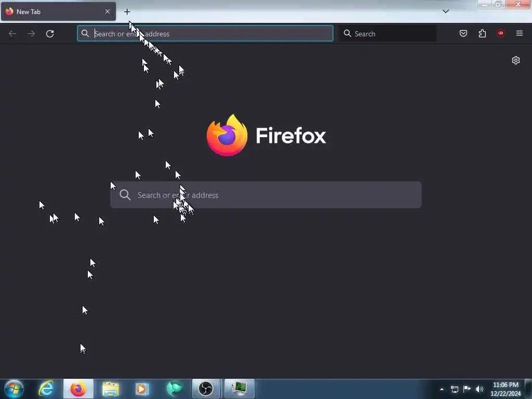532x399 pixels.
Task: Click the center page search field
Action: pos(266,195)
